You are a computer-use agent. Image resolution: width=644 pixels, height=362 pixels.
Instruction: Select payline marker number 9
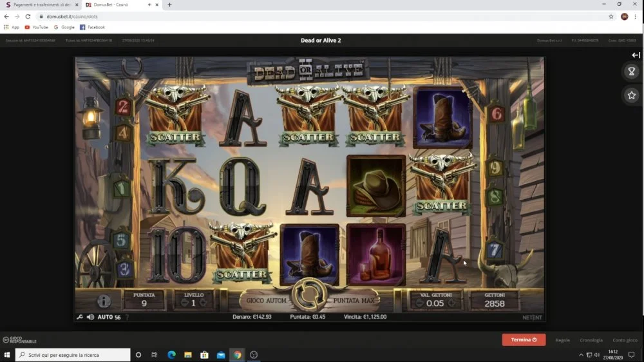495,167
